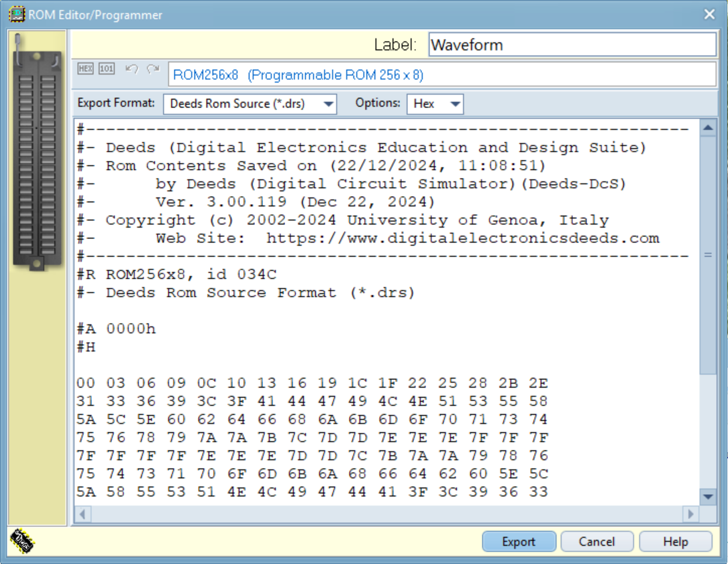728x564 pixels.
Task: Click the hex row starting '00 03 06'
Action: tap(313, 383)
